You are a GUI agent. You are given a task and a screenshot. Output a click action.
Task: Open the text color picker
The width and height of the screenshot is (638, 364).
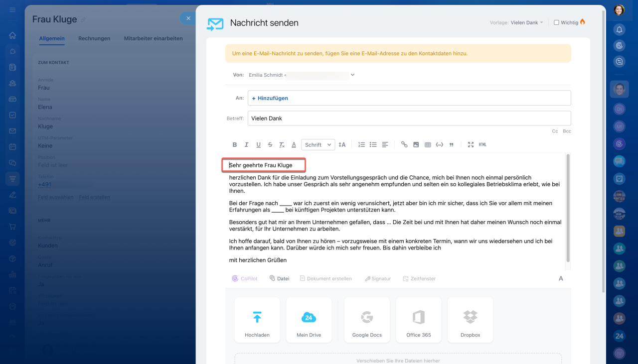(x=294, y=145)
